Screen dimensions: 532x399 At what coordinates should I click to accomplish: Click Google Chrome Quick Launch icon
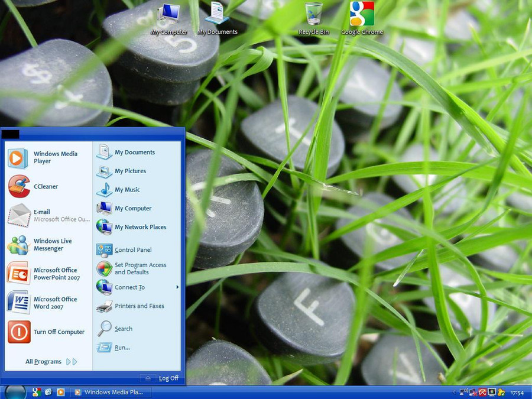click(x=36, y=392)
